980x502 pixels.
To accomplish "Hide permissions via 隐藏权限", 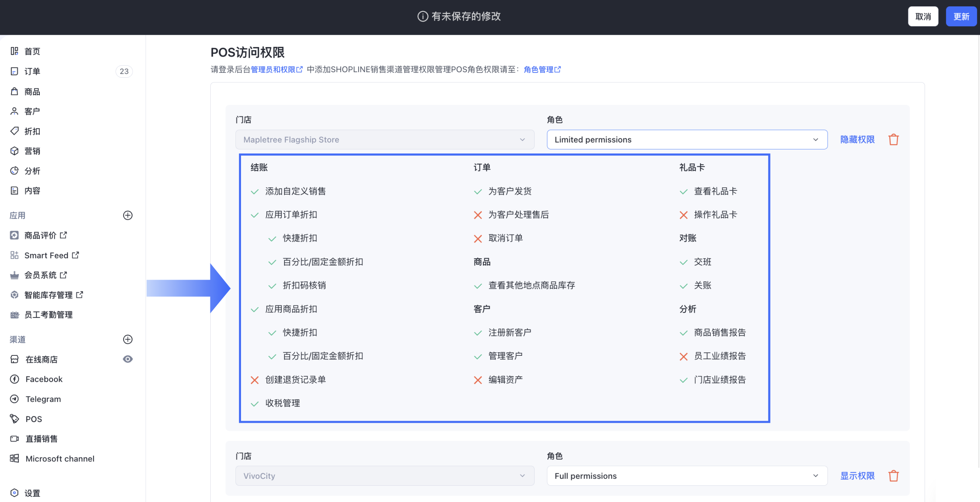I will click(x=857, y=139).
